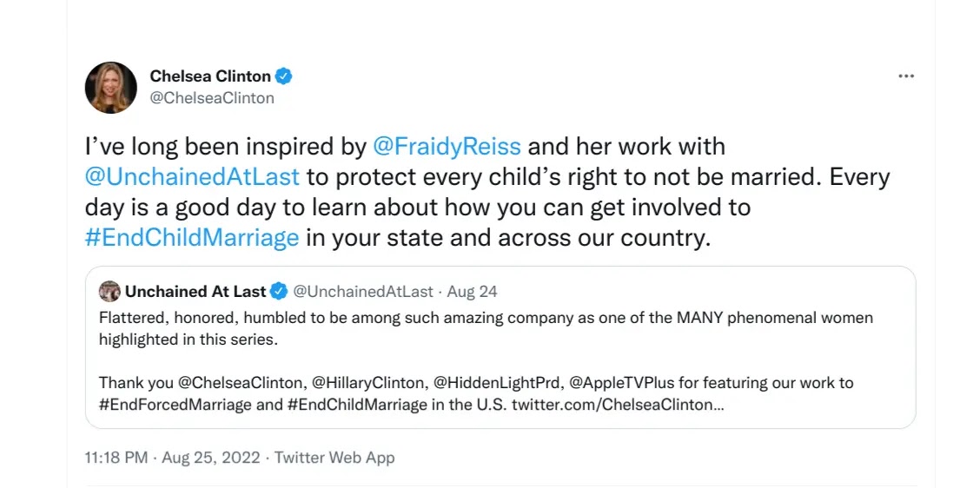
Task: Open the @FraidyReiss mention link
Action: click(447, 146)
